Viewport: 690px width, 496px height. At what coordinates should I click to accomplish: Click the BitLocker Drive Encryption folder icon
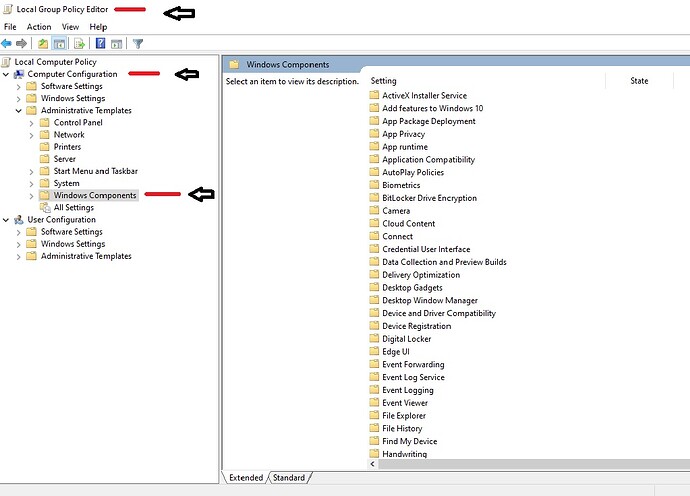374,198
